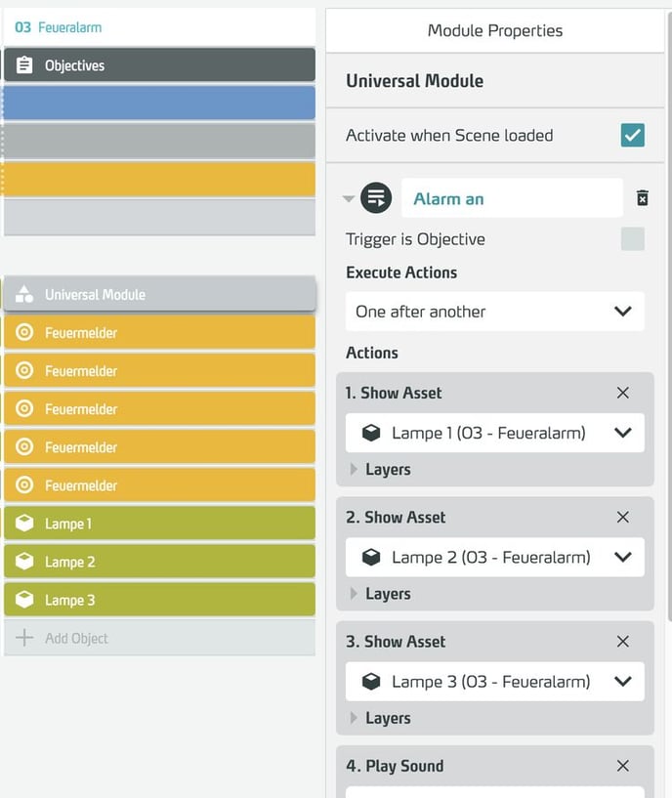Screen dimensions: 672x798
Task: Click the Alarm an trigger list icon
Action: coord(376,198)
